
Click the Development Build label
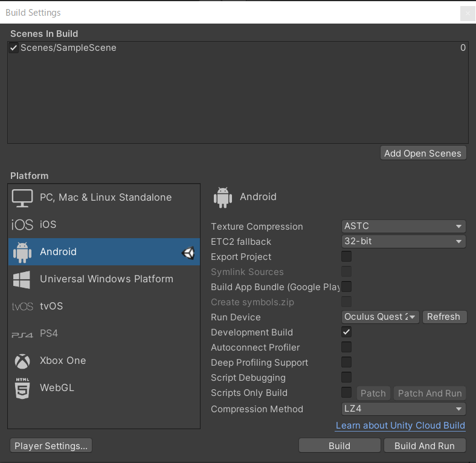click(252, 332)
